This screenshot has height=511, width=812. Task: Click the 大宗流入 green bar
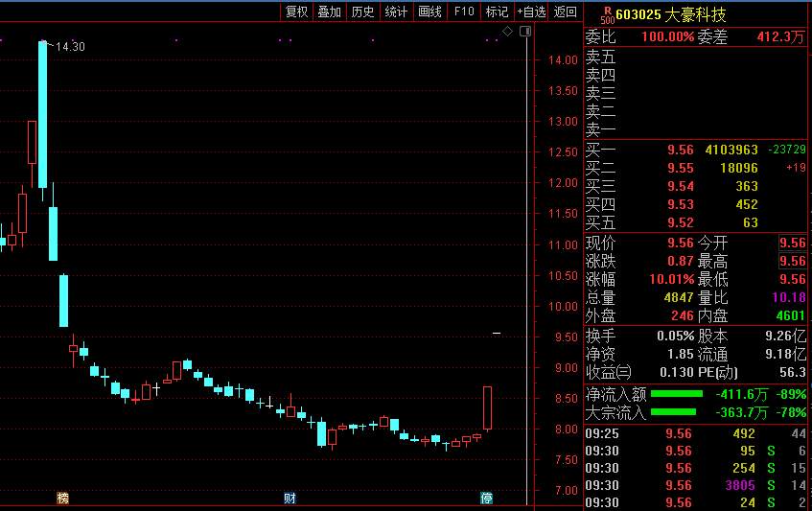(x=673, y=412)
